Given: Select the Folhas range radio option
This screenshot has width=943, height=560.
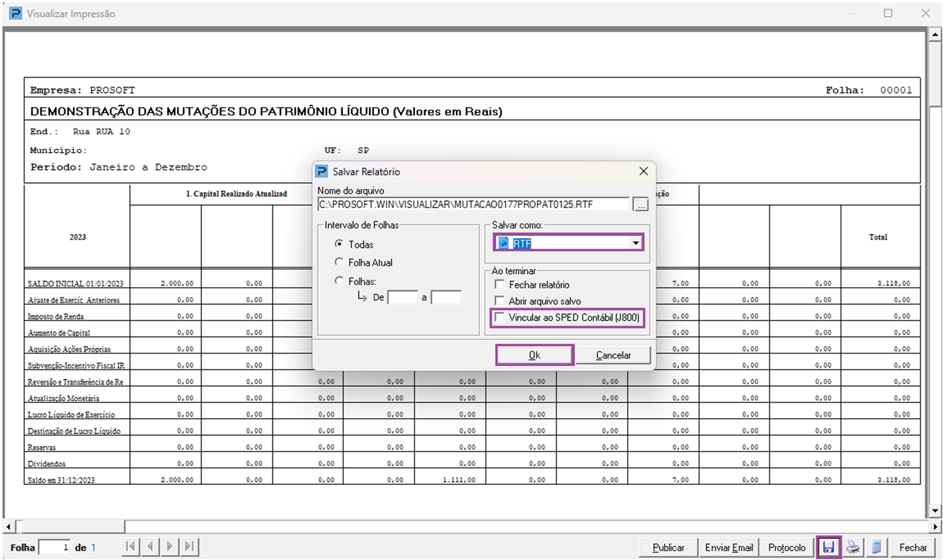Looking at the screenshot, I should click(339, 281).
